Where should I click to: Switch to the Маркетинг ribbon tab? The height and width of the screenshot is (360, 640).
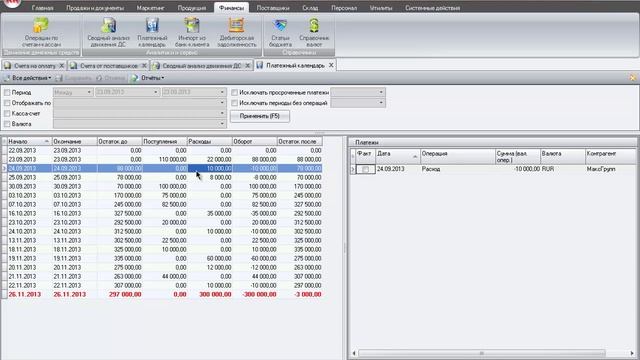151,8
